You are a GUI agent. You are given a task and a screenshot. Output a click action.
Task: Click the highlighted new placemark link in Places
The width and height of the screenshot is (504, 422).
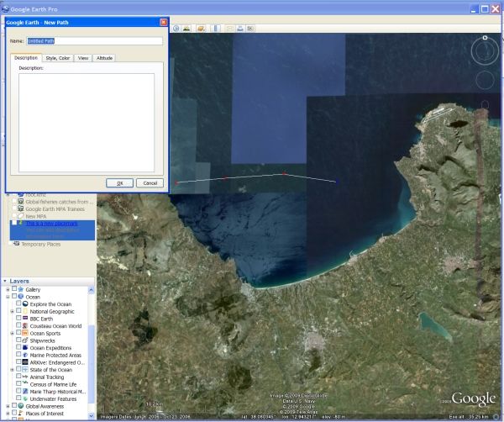[52, 224]
